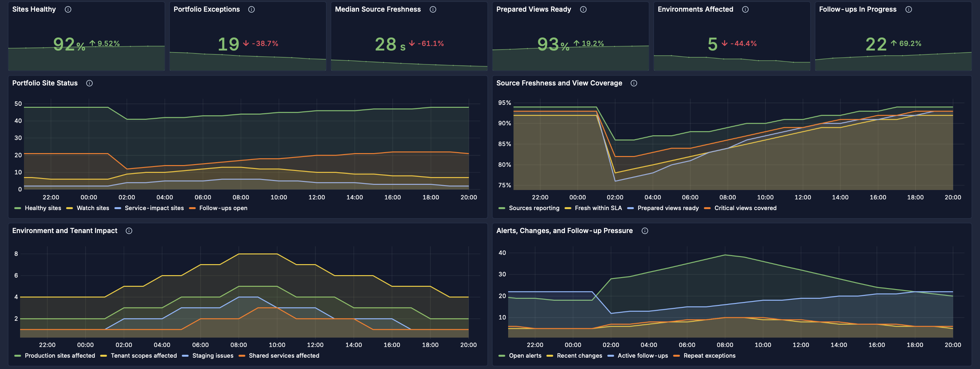980x369 pixels.
Task: Click the 93% Prepared Views value
Action: pyautogui.click(x=553, y=44)
